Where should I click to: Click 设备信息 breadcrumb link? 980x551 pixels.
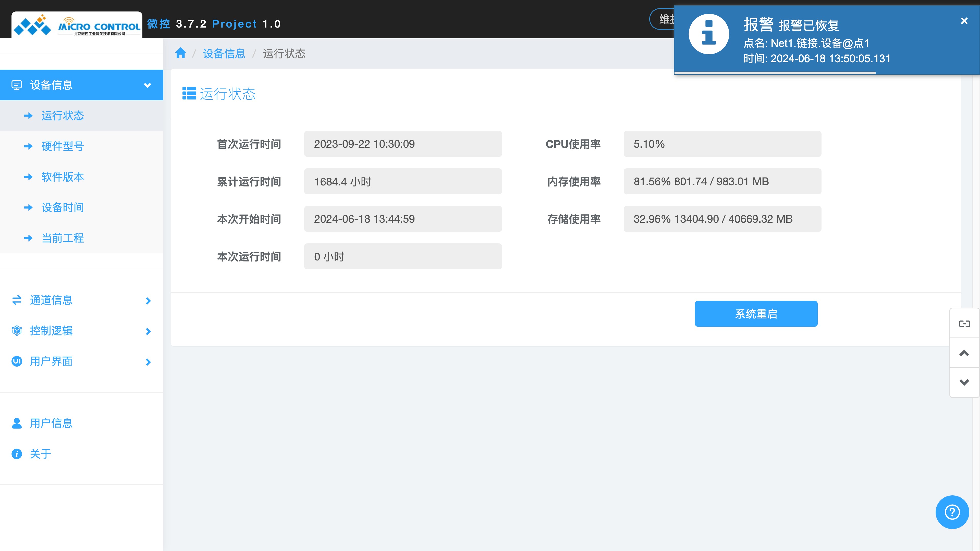coord(224,54)
